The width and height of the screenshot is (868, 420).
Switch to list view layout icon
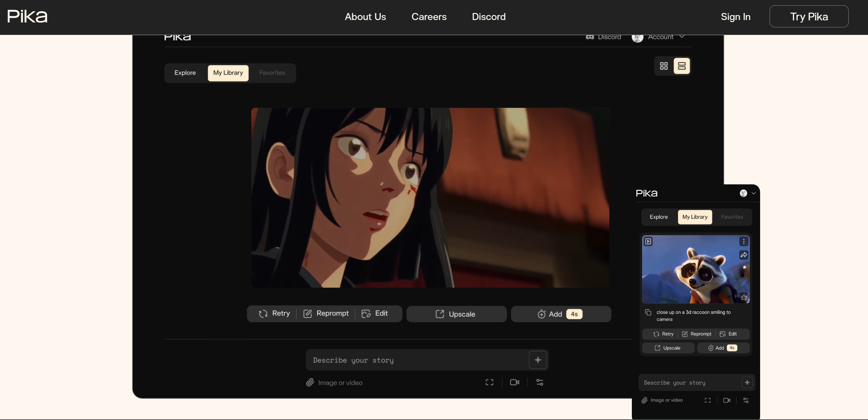point(681,66)
